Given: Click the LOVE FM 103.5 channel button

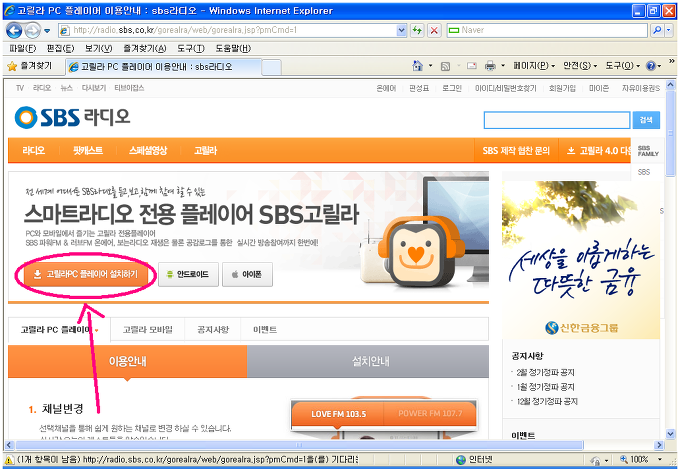Looking at the screenshot, I should (338, 414).
